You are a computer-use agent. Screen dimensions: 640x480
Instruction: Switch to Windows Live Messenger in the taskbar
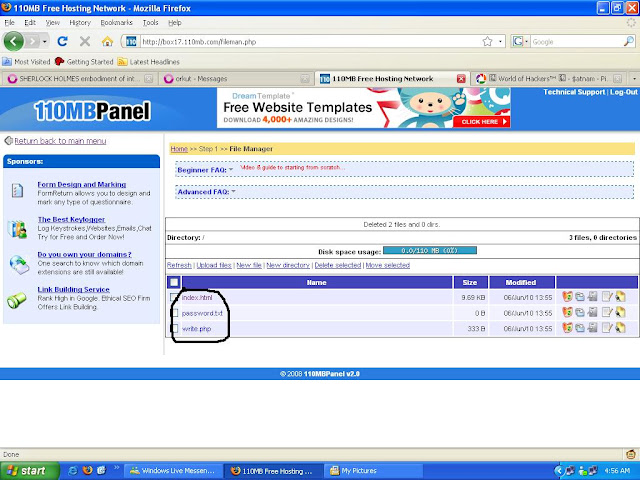pyautogui.click(x=173, y=471)
